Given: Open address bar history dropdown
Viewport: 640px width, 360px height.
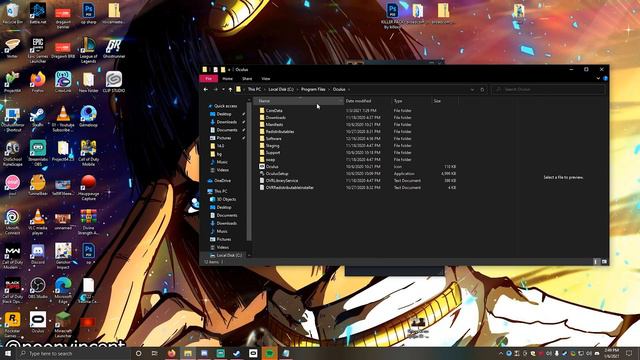Looking at the screenshot, I should click(472, 89).
